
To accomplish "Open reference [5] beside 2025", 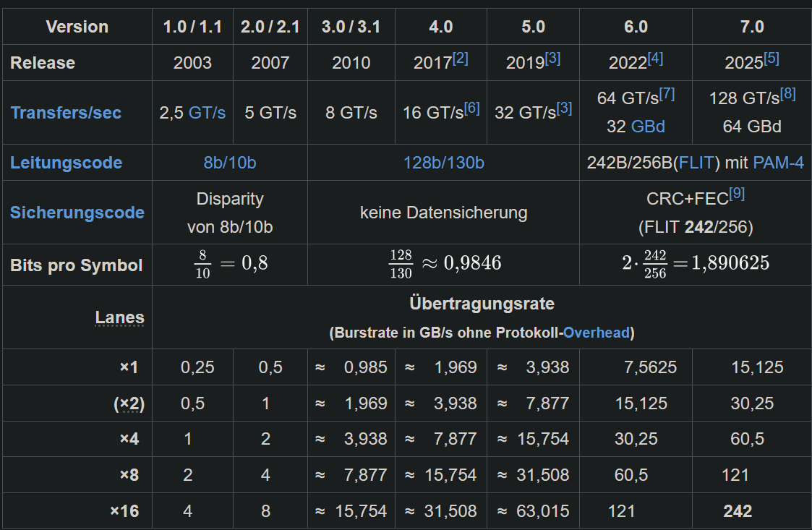I will point(771,59).
